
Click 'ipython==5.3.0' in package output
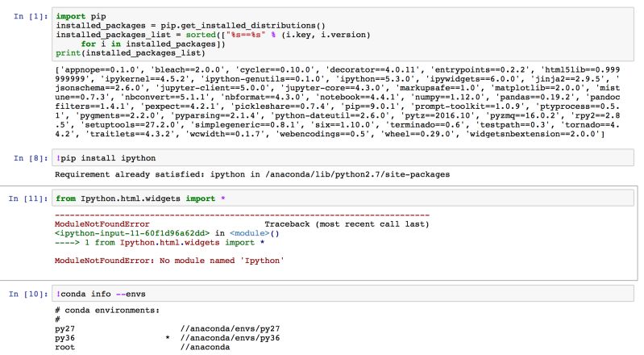(376, 79)
